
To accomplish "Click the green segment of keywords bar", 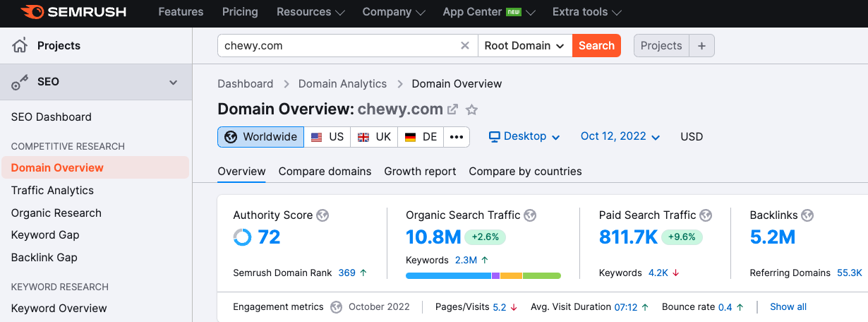I will (x=542, y=275).
